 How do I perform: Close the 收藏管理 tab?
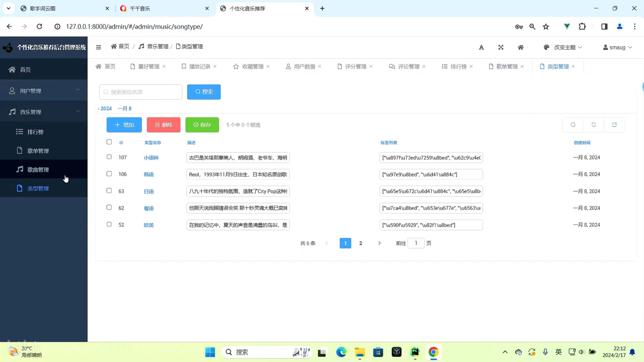point(268,66)
